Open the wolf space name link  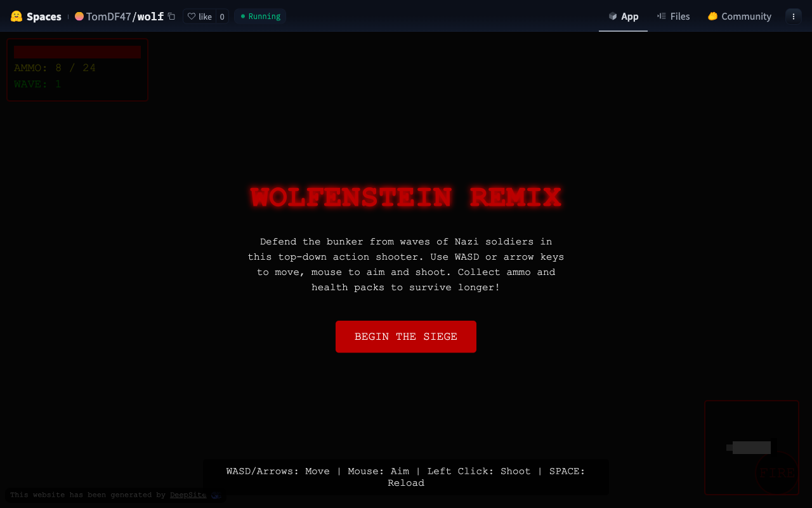point(150,17)
